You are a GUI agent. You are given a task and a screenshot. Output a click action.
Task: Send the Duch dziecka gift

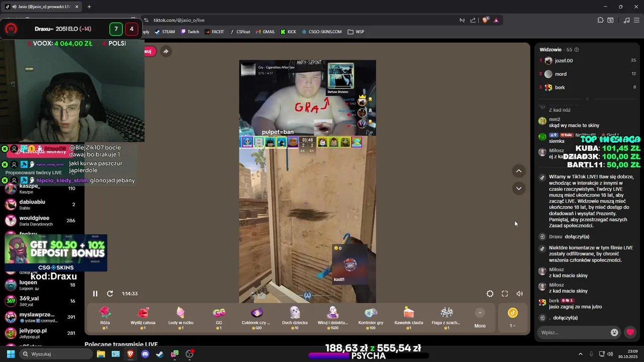pyautogui.click(x=295, y=318)
